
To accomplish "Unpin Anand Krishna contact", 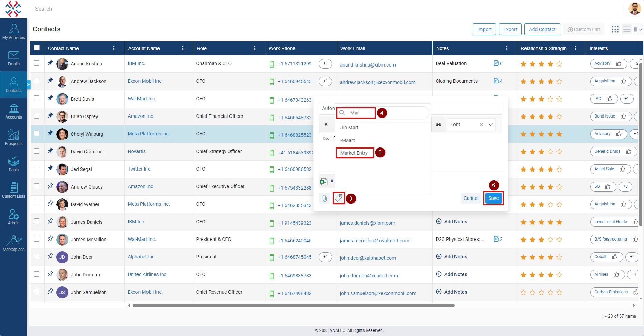I will point(50,63).
